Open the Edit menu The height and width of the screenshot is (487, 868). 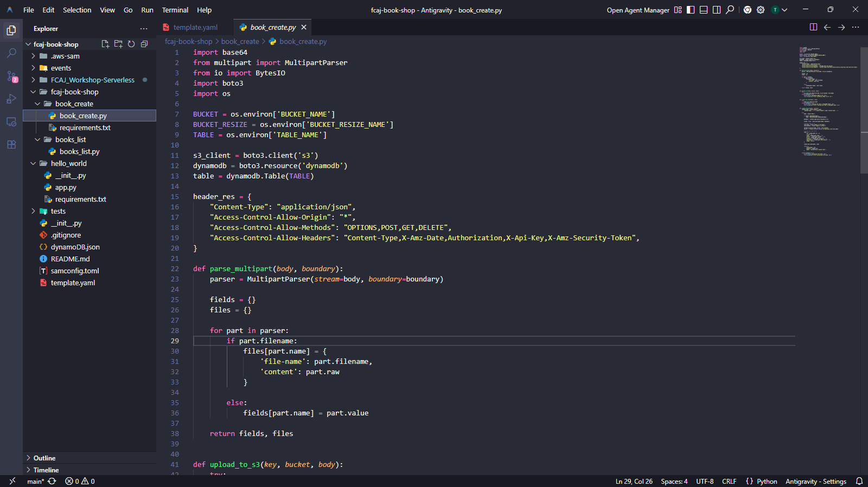(48, 10)
